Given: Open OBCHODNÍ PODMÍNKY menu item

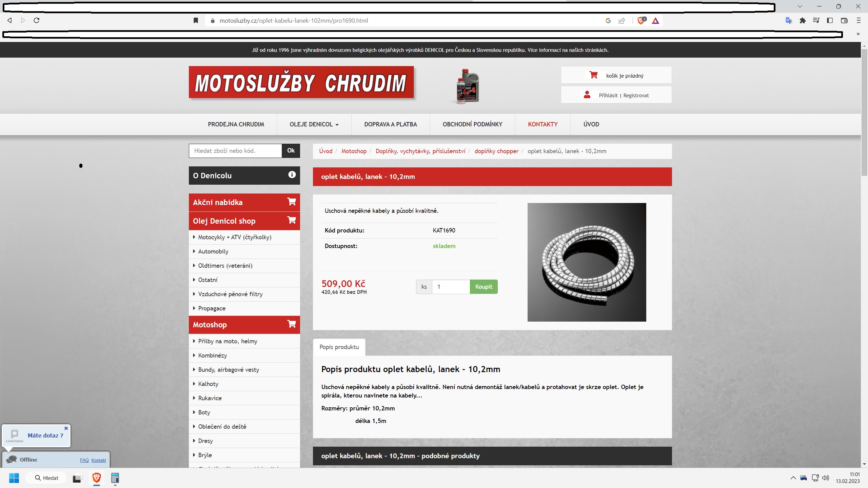Looking at the screenshot, I should [x=472, y=124].
